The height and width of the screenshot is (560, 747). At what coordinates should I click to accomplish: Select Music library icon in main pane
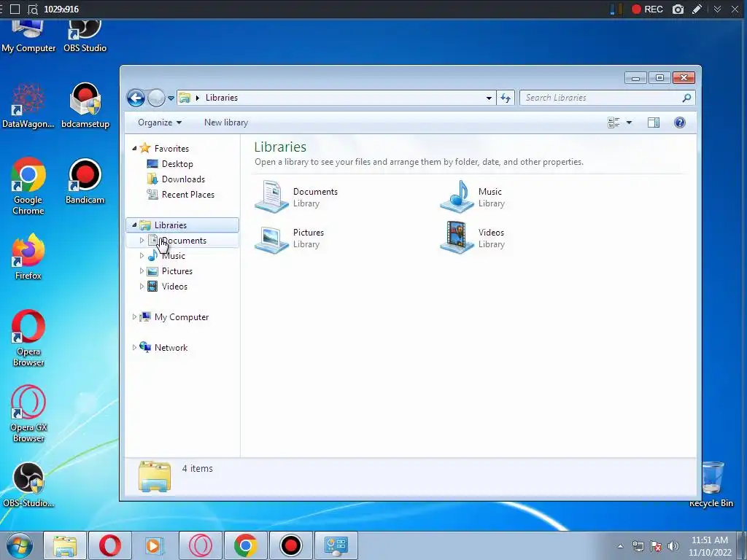coord(457,196)
